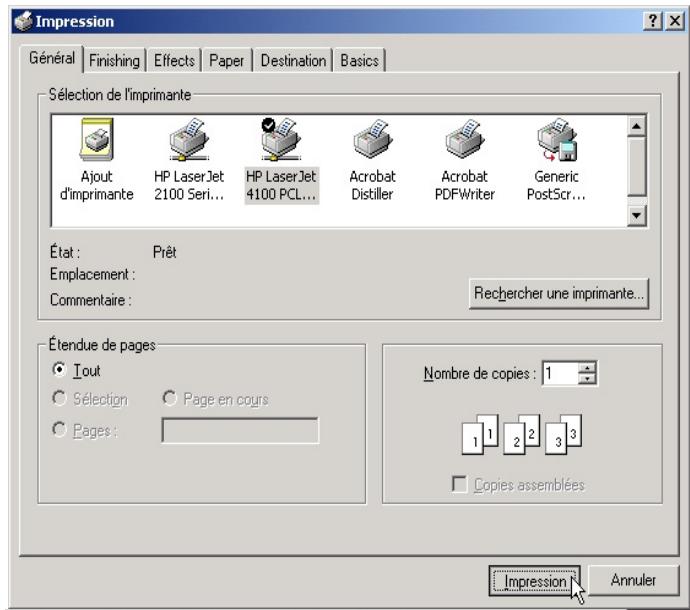
Task: Select the Acrobat PDFWriter printer icon
Action: 465,159
